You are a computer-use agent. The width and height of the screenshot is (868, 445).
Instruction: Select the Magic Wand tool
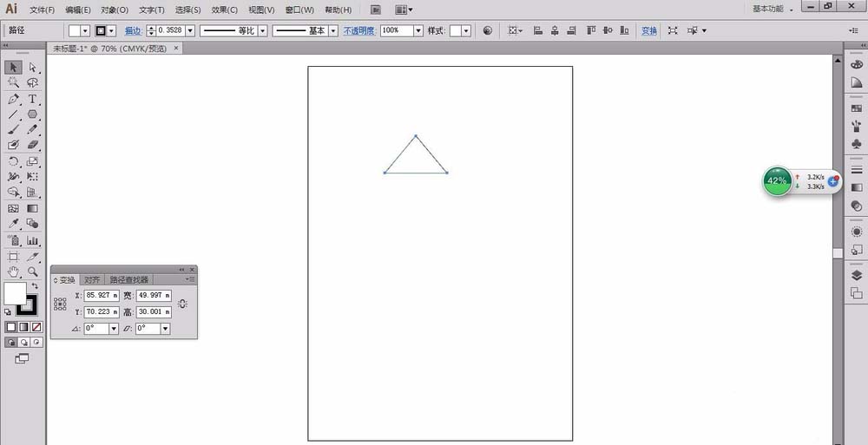click(x=13, y=83)
